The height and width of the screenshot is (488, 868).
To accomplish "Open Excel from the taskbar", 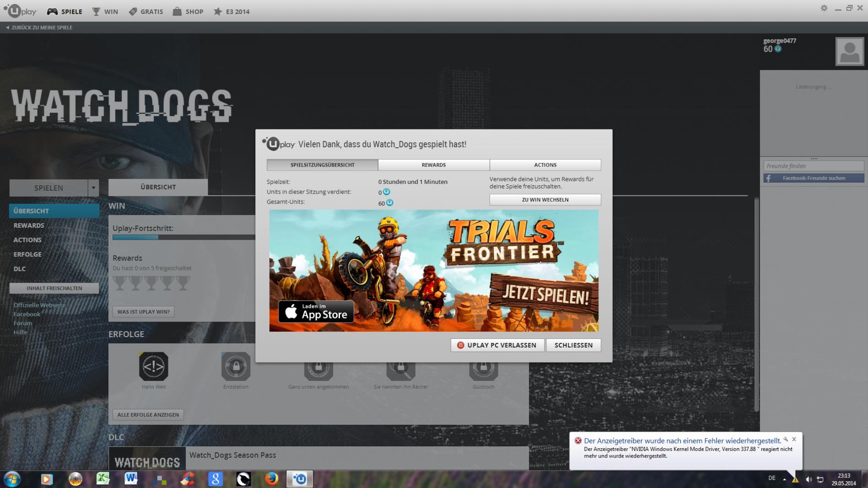I will click(103, 479).
